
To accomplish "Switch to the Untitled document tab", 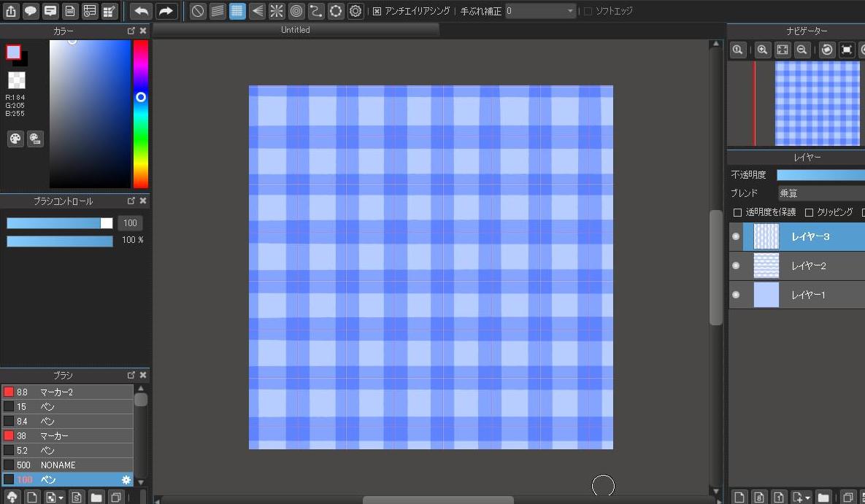I will click(x=296, y=30).
